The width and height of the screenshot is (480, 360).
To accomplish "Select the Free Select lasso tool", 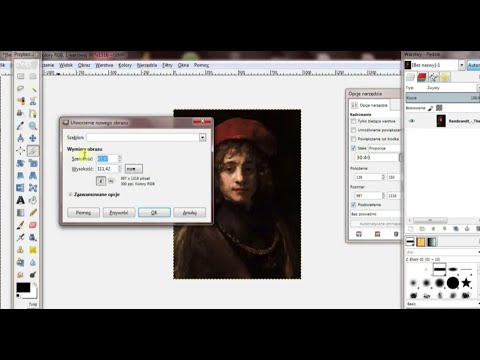I will (20, 89).
